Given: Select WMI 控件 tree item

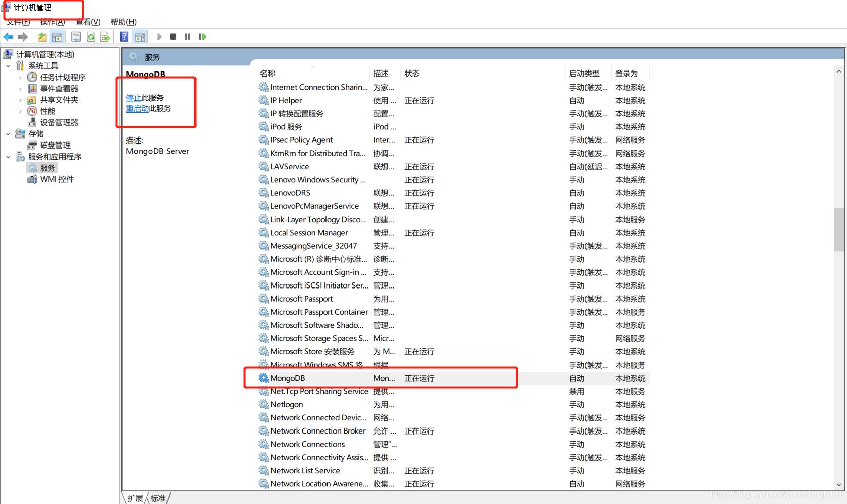Looking at the screenshot, I should tap(56, 179).
